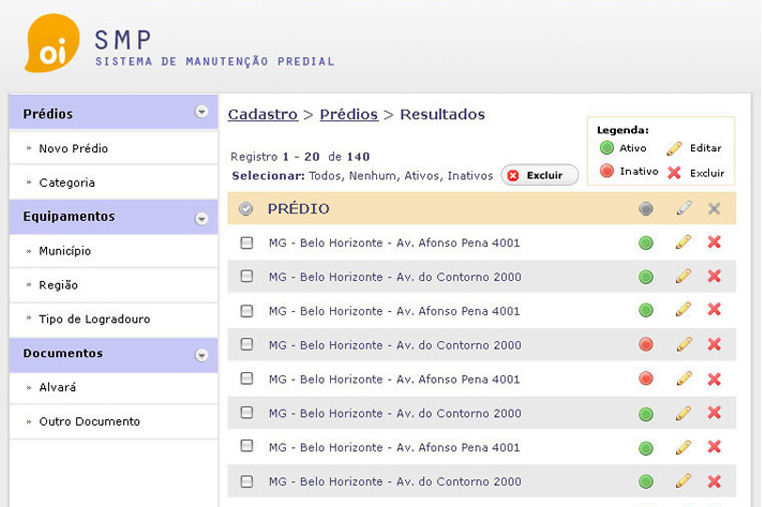This screenshot has width=762, height=507.
Task: Click red inactive status icon in fourth row
Action: 646,345
